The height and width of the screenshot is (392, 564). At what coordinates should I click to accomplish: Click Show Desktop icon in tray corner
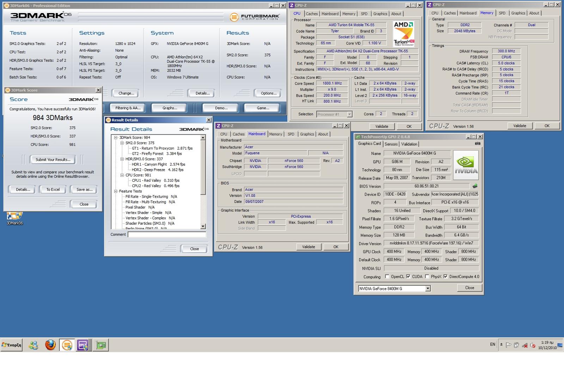[560, 345]
